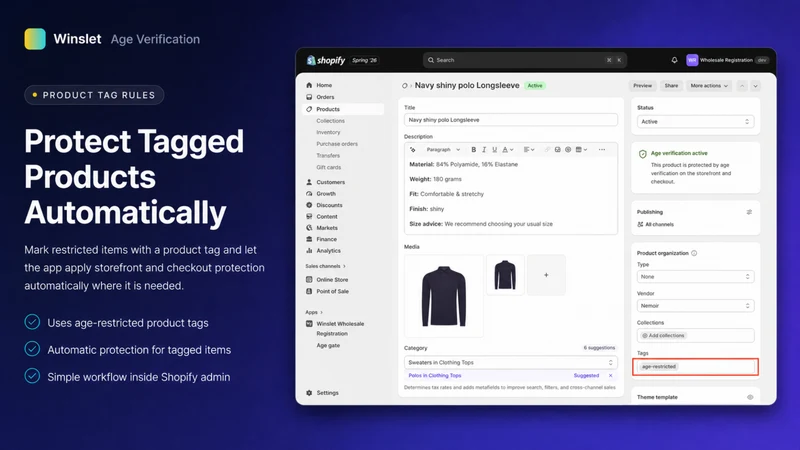800x450 pixels.
Task: Toggle underline formatting in description
Action: click(x=494, y=149)
